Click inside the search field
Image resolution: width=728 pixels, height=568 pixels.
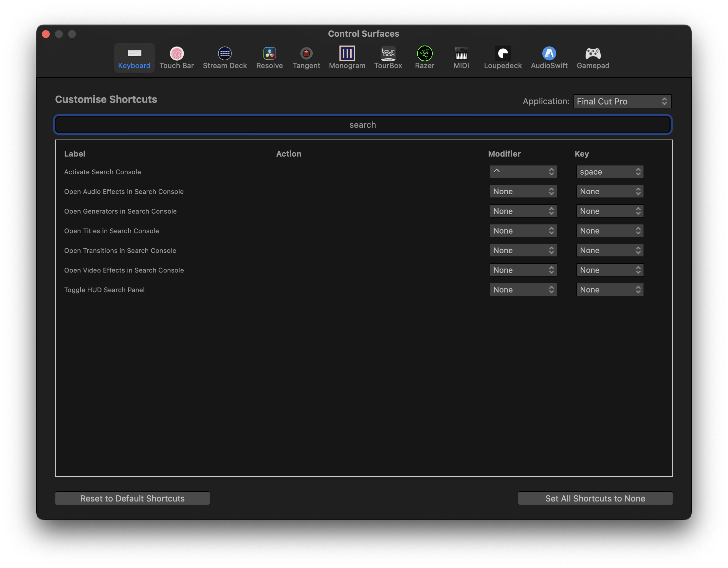[363, 124]
